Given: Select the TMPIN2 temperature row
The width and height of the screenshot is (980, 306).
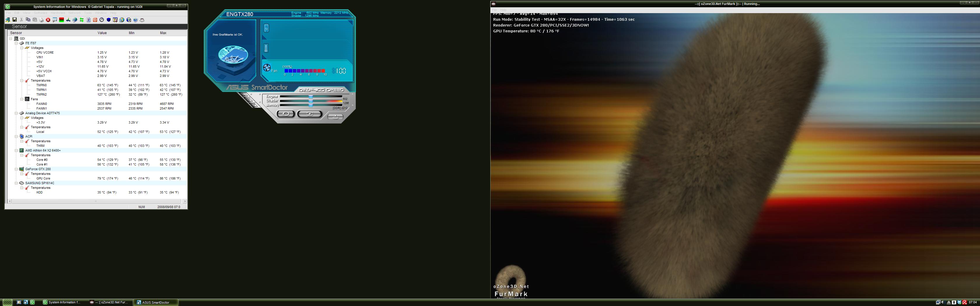Looking at the screenshot, I should pos(97,95).
